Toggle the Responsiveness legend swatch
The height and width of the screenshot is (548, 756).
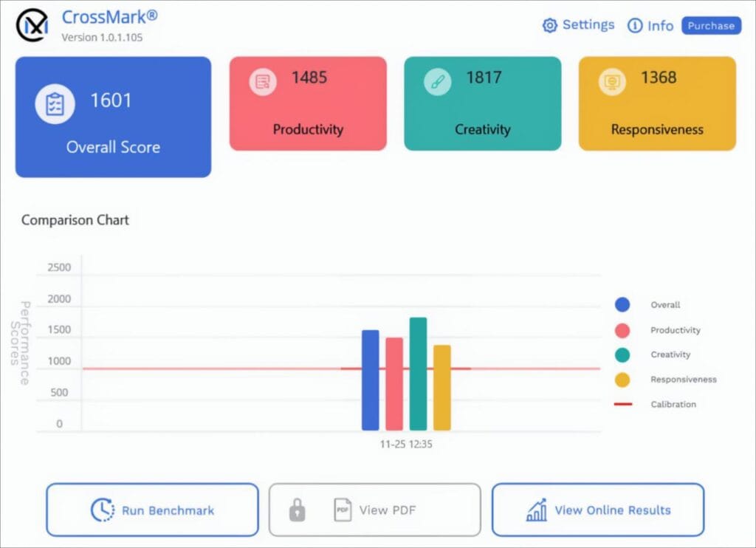pyautogui.click(x=622, y=380)
